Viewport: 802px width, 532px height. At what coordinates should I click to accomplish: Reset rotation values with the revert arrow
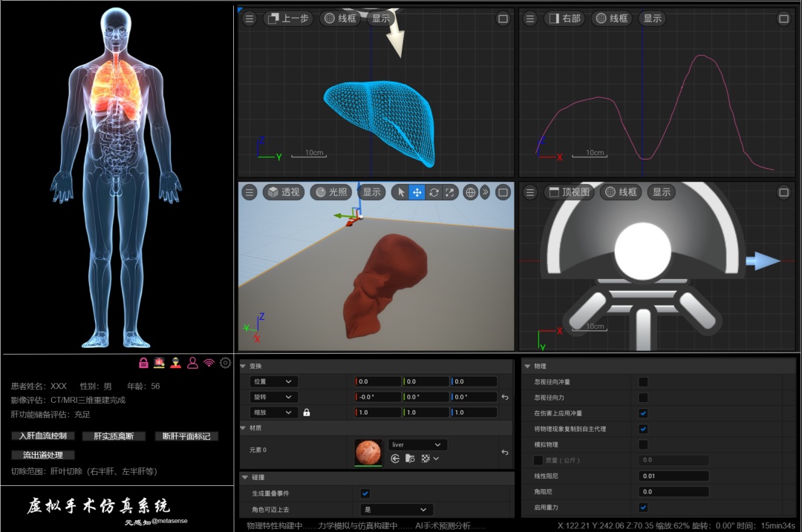point(505,397)
